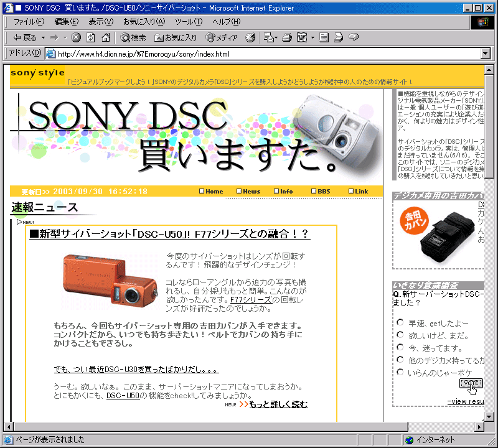The image size is (498, 448).
Task: Click the Forward arrow in the toolbar
Action: [55, 38]
